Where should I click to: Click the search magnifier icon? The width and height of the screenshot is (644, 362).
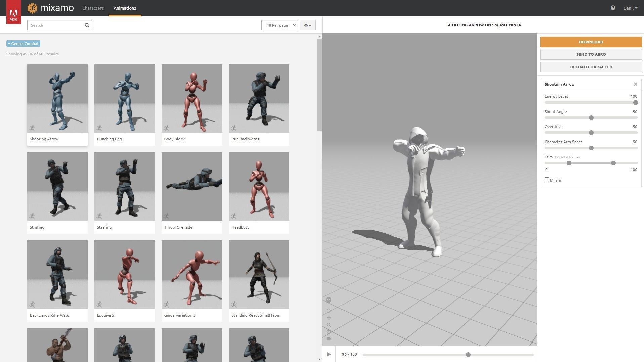pos(87,25)
